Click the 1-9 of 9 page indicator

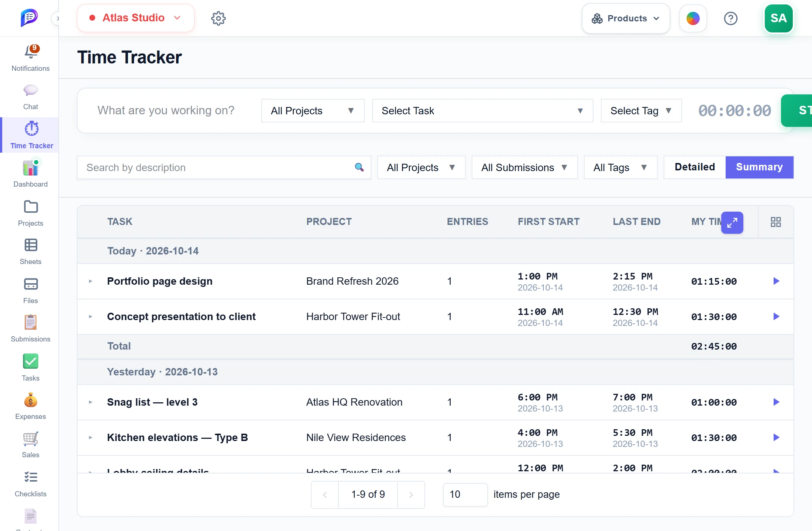pos(368,494)
